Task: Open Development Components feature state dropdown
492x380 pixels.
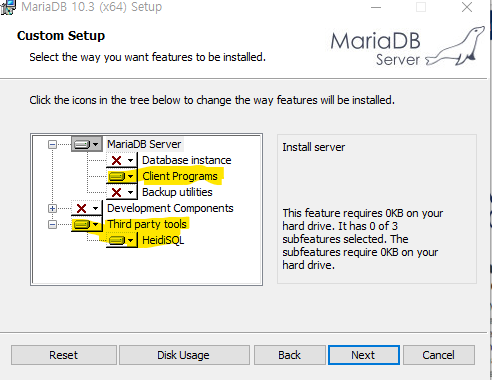Action: coord(87,208)
